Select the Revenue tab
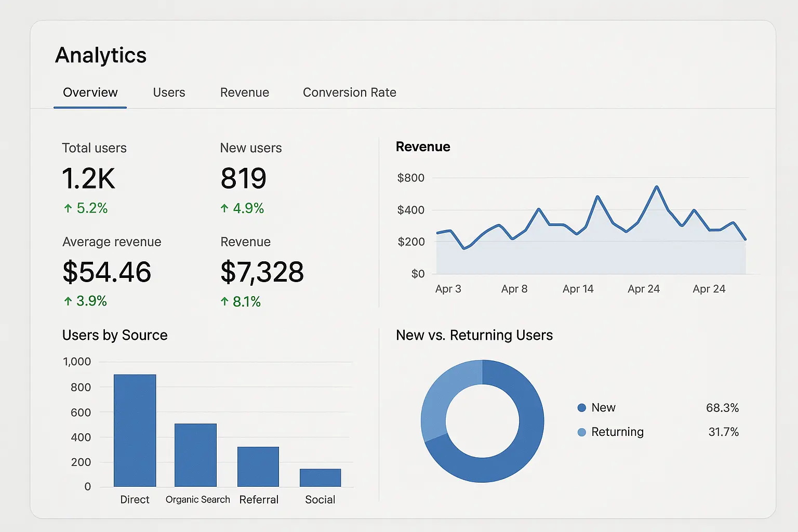The image size is (798, 532). pyautogui.click(x=244, y=92)
